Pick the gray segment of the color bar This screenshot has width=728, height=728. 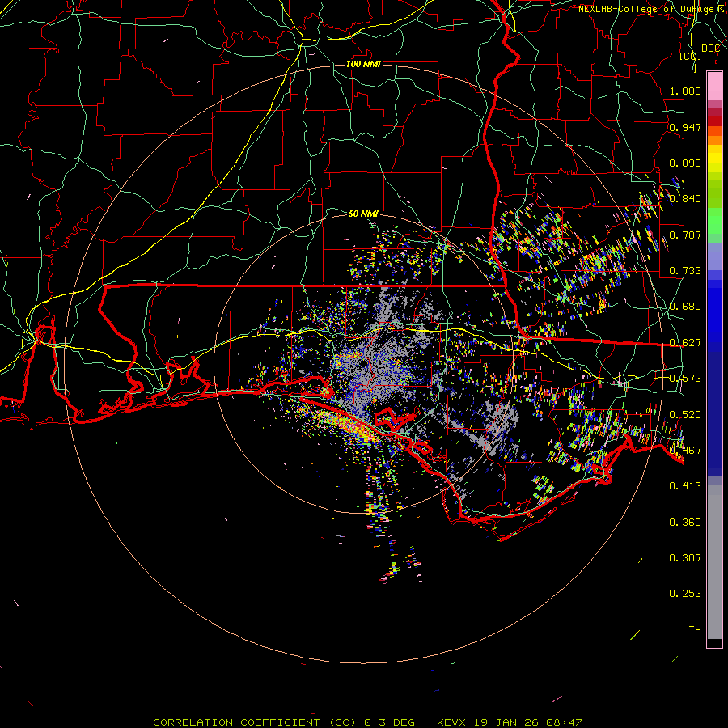714,562
